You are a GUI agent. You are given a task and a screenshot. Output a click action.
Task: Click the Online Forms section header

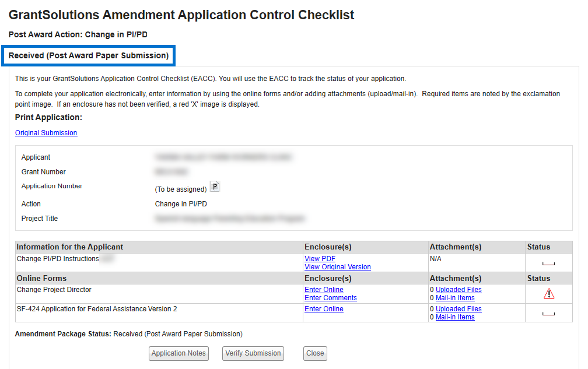tap(41, 279)
